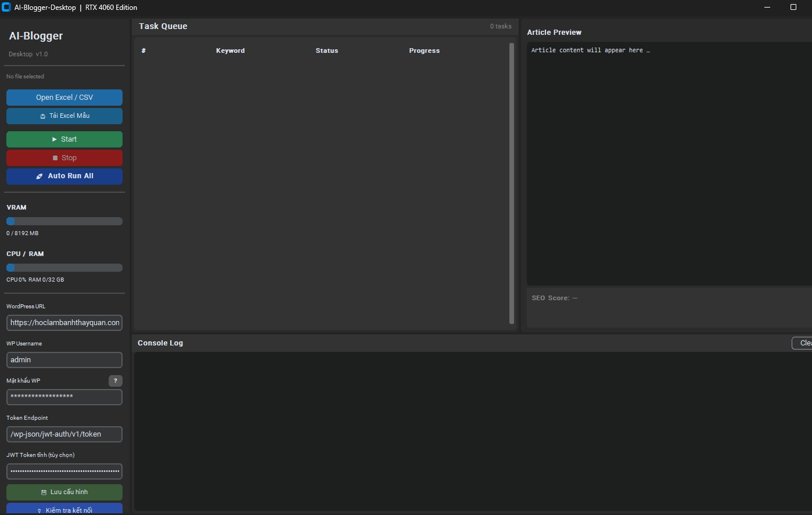The width and height of the screenshot is (812, 515).
Task: Clear the console log
Action: pyautogui.click(x=802, y=343)
